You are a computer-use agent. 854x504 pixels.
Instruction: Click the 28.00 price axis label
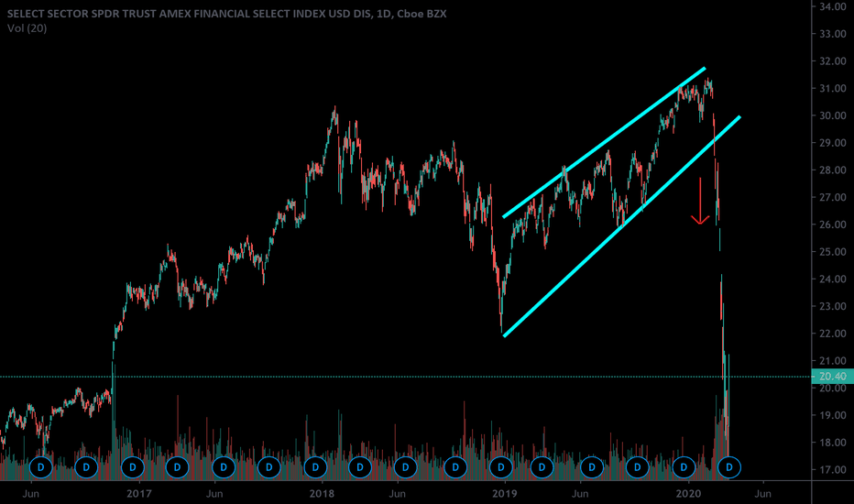pyautogui.click(x=833, y=170)
